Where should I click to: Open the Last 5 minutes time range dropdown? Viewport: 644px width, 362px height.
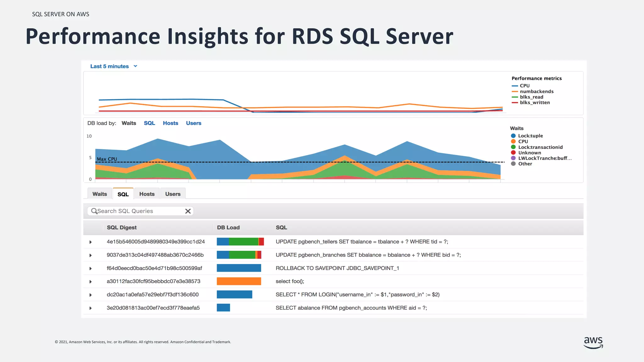tap(114, 66)
